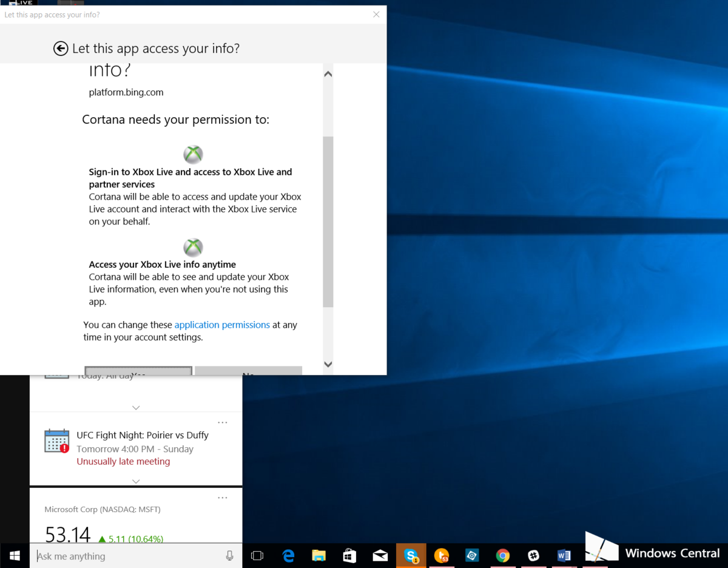728x568 pixels.
Task: Launch Microsoft Edge from the taskbar
Action: tap(288, 556)
